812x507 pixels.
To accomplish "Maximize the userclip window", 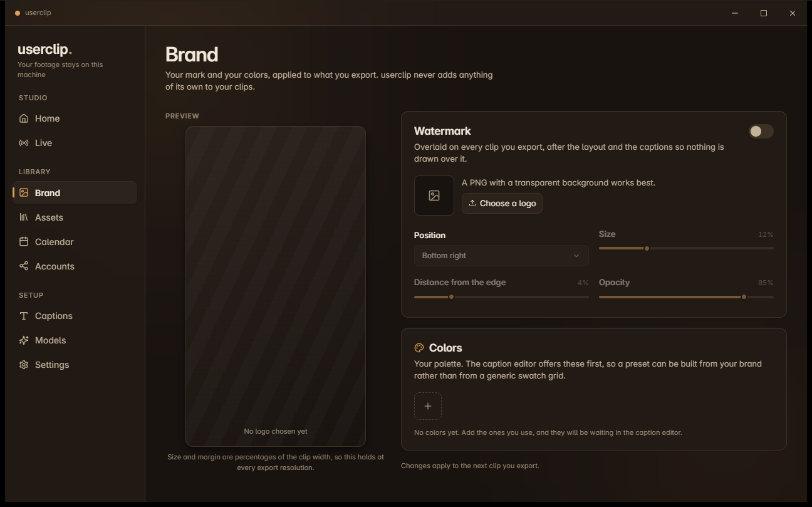I will 764,13.
